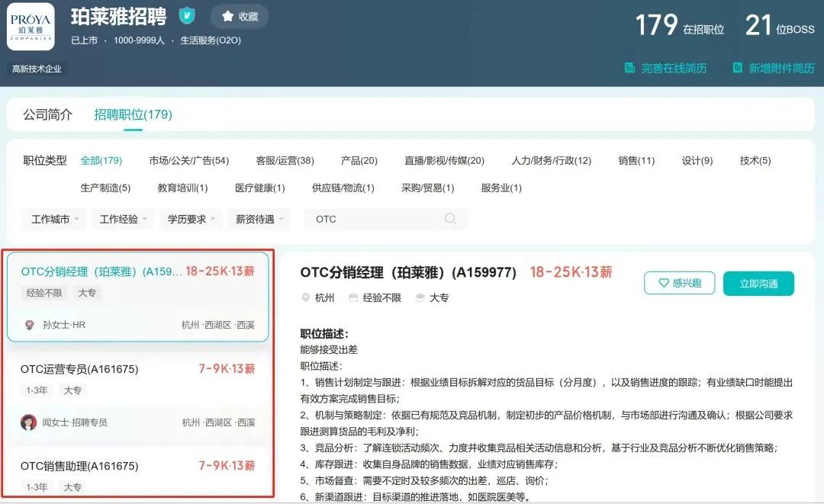This screenshot has width=824, height=504.
Task: Click the 18-25K·13薪 salary in detail header
Action: click(571, 272)
